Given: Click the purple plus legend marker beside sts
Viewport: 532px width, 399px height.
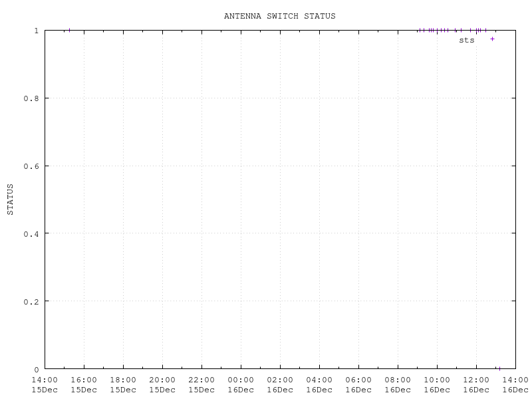Looking at the screenshot, I should pos(492,39).
